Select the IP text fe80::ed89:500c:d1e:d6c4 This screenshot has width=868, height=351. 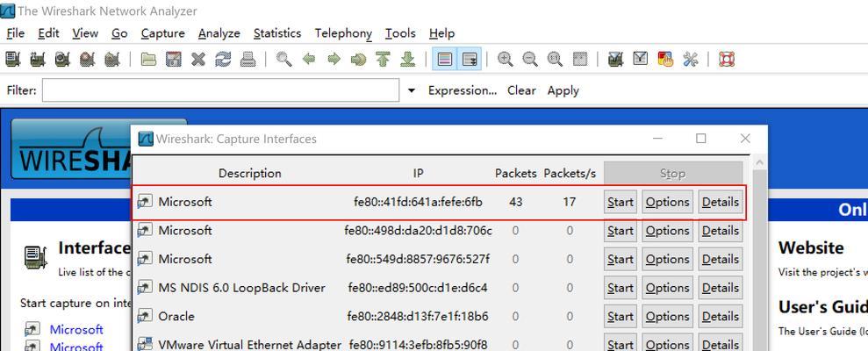(x=418, y=288)
